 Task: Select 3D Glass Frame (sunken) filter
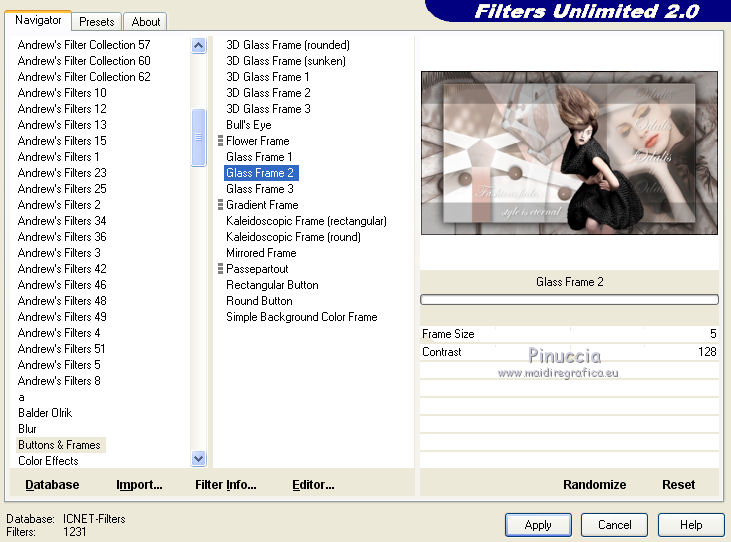click(x=286, y=61)
